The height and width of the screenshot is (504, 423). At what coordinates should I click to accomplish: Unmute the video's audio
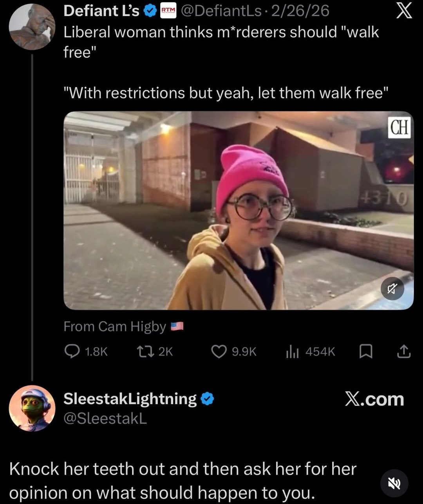click(x=393, y=289)
